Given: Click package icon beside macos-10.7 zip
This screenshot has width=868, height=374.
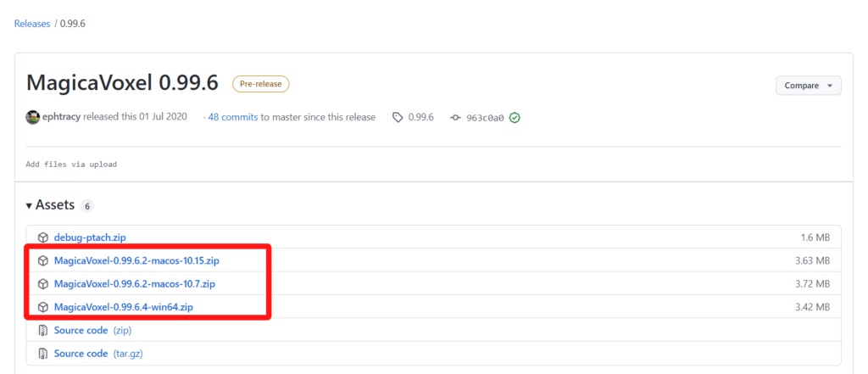Looking at the screenshot, I should (x=42, y=284).
